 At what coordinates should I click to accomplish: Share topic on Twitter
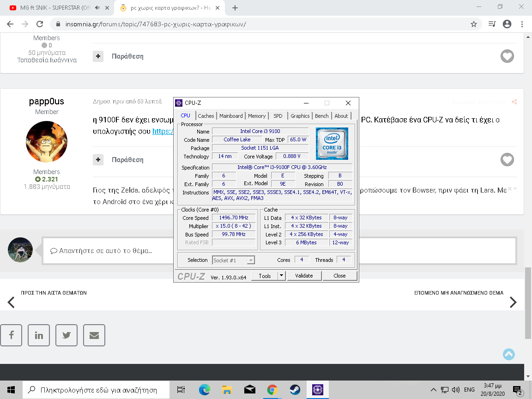click(66, 335)
